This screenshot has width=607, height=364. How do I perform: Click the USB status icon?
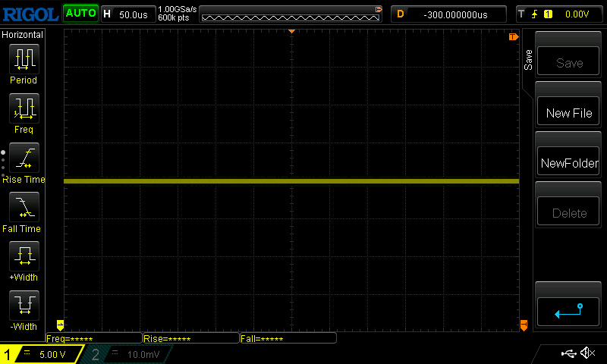point(568,353)
